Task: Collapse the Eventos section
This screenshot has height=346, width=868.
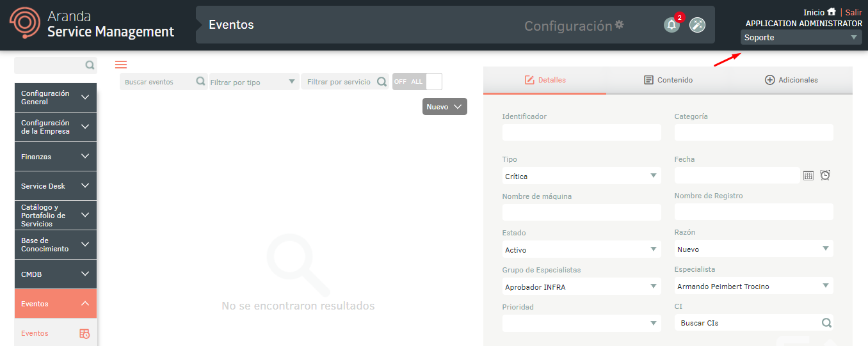Action: tap(56, 304)
